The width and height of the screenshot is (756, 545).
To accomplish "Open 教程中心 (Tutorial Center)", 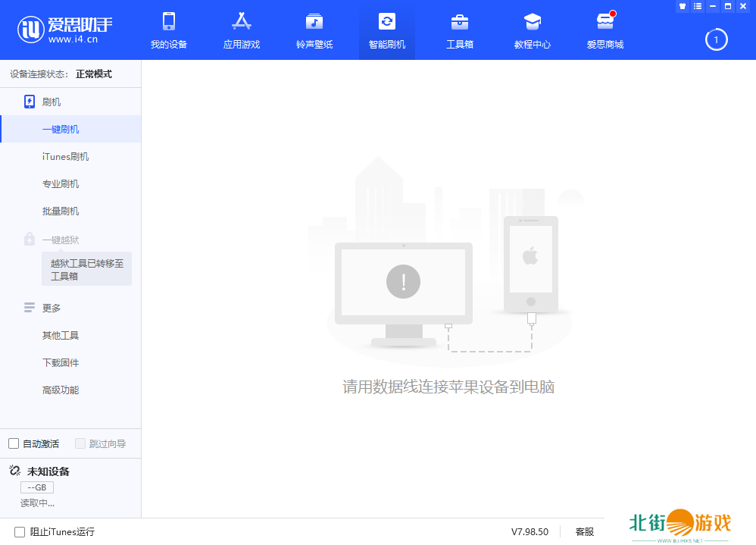I will [532, 30].
